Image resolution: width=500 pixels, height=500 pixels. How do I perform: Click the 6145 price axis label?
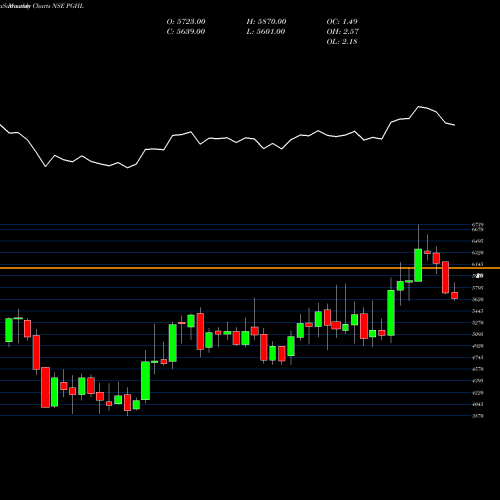coord(478,264)
